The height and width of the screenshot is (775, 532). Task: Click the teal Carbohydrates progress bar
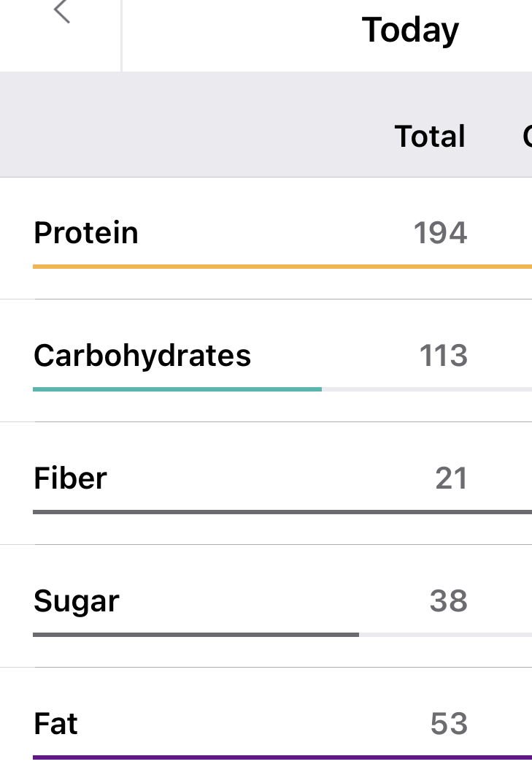[177, 389]
